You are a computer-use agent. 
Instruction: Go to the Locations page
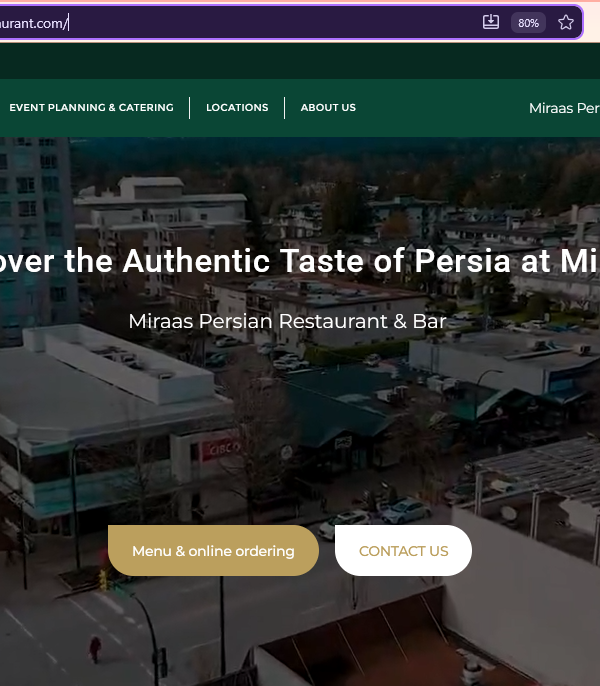(x=237, y=108)
